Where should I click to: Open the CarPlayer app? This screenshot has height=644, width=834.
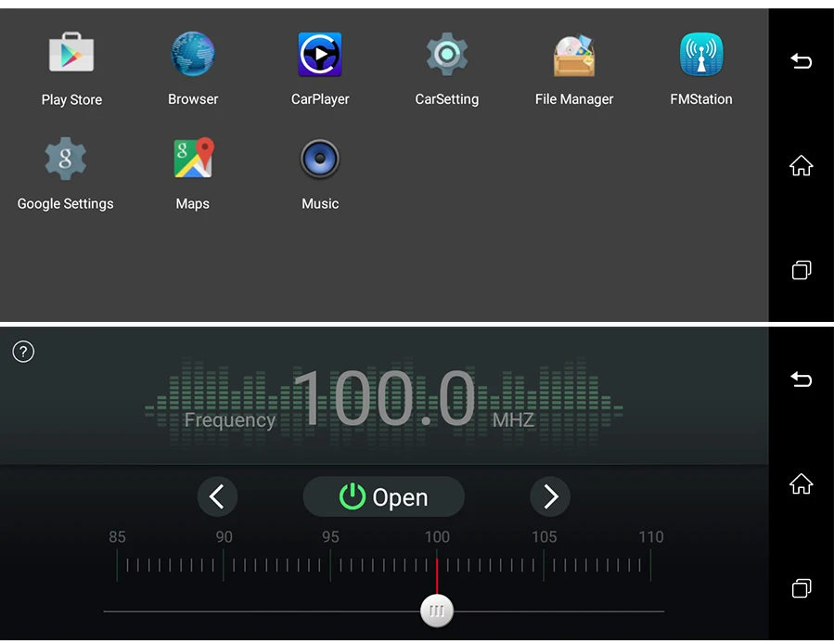point(320,55)
